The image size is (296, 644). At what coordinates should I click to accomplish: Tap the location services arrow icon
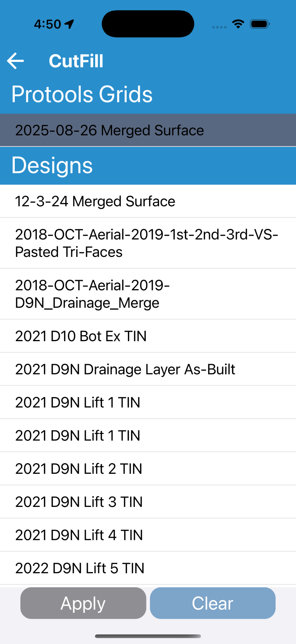(69, 24)
